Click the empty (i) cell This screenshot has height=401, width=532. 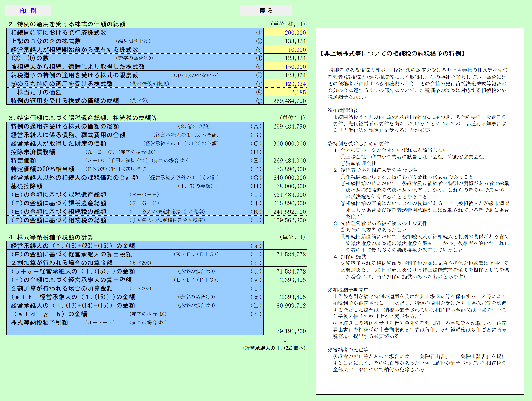click(x=285, y=314)
